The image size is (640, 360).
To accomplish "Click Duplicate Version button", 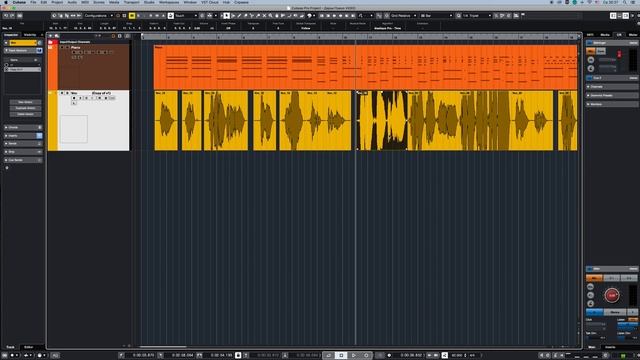I will tap(25, 108).
